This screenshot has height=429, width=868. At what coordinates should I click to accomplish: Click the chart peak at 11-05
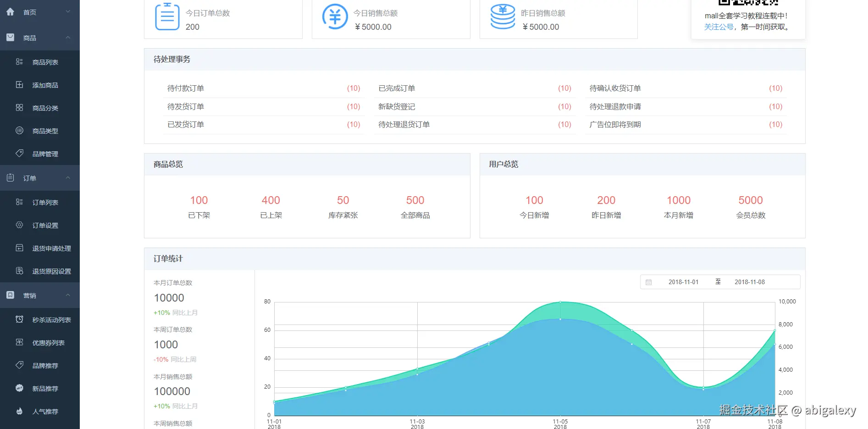(560, 302)
